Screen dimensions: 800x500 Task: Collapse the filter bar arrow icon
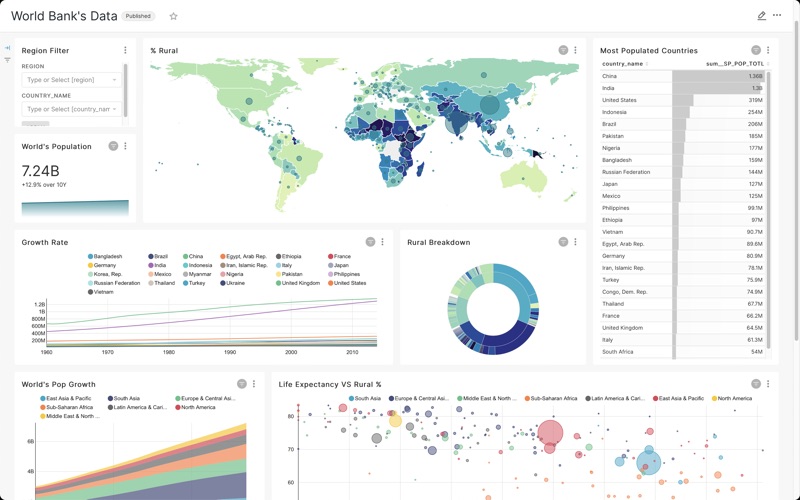point(7,48)
